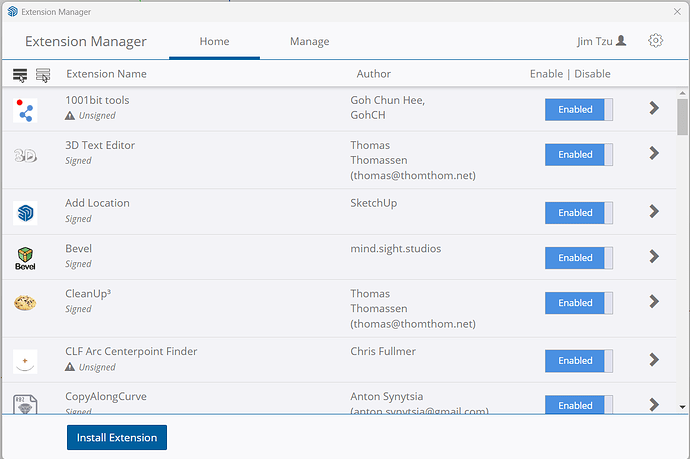
Task: Sort by Extension Name column header
Action: pos(106,74)
